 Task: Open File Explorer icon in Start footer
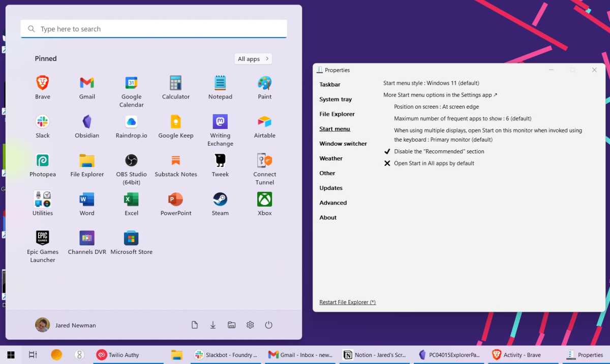(x=231, y=325)
